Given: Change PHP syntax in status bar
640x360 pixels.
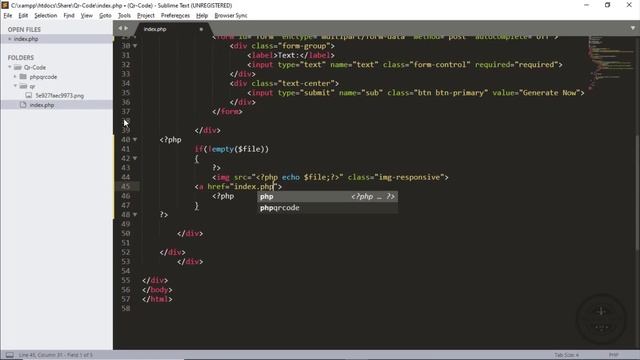Looking at the screenshot, I should point(613,355).
